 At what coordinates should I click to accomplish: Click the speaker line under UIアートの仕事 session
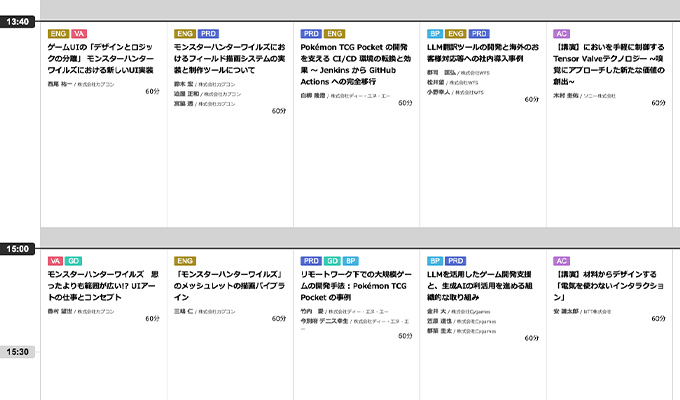[81, 311]
